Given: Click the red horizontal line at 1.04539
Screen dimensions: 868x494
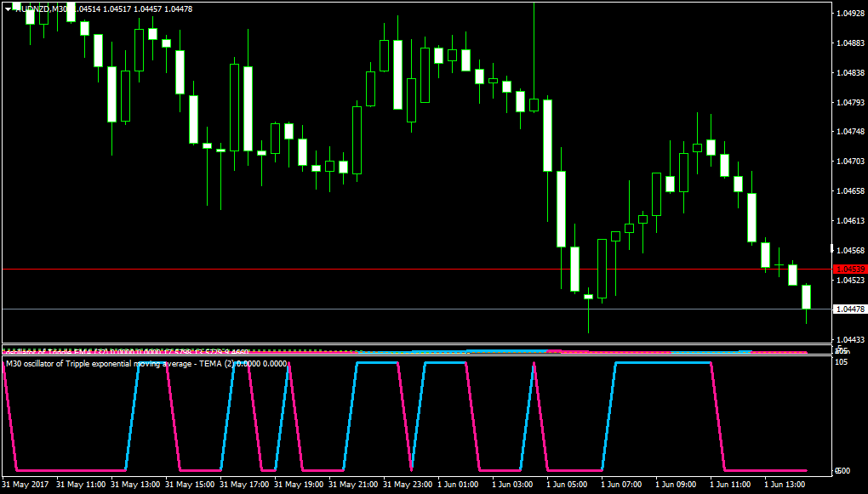Looking at the screenshot, I should pyautogui.click(x=416, y=270).
